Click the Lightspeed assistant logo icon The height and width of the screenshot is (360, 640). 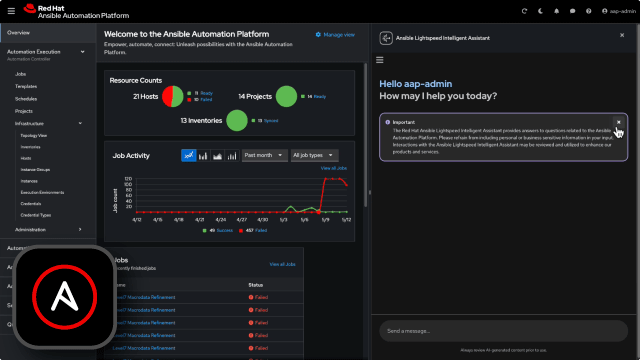[386, 38]
